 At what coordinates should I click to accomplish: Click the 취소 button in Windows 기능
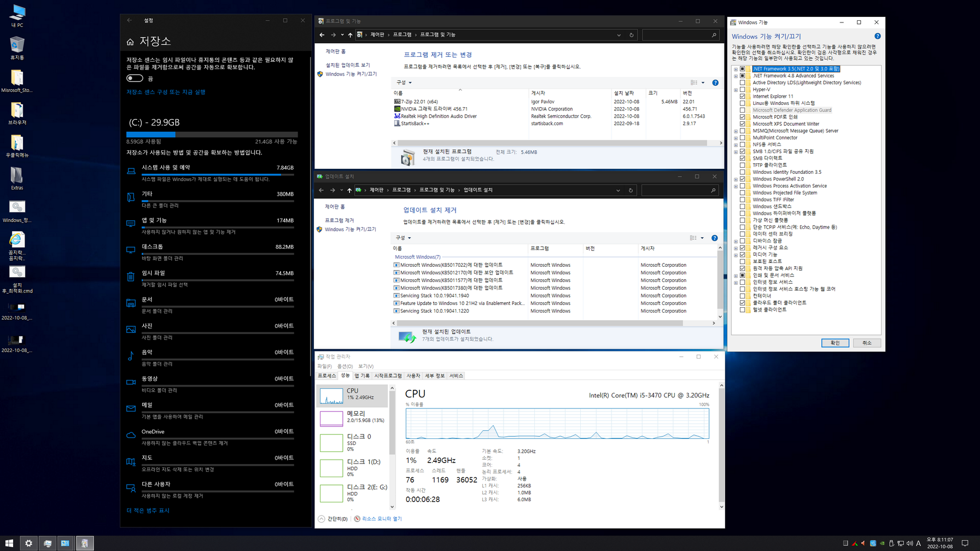[x=867, y=343]
